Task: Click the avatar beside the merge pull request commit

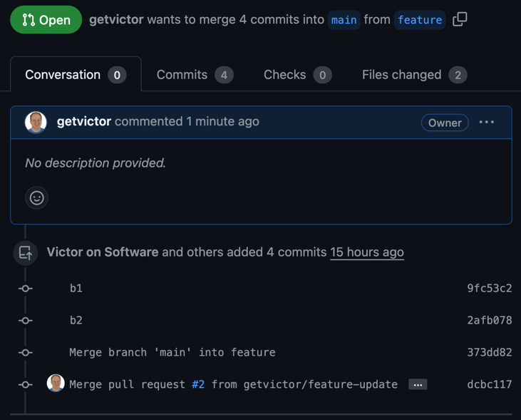Action: tap(56, 384)
